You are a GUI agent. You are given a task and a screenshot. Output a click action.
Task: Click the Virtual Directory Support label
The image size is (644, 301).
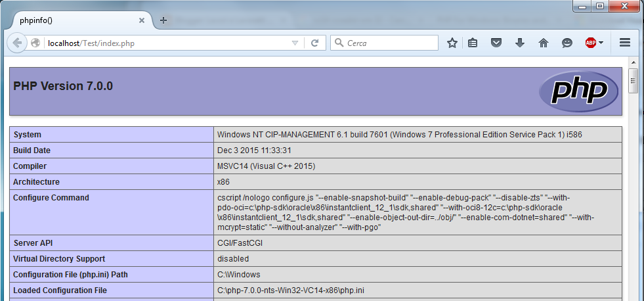point(59,259)
